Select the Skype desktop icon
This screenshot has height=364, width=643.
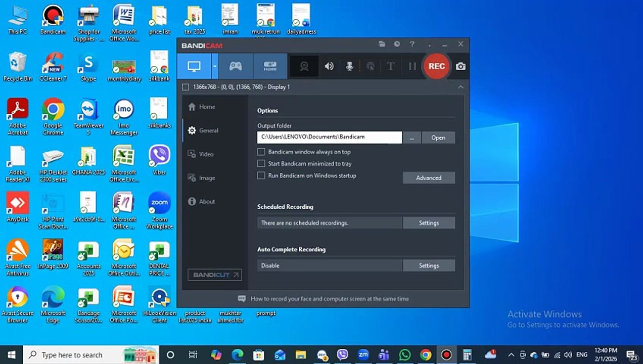[88, 67]
